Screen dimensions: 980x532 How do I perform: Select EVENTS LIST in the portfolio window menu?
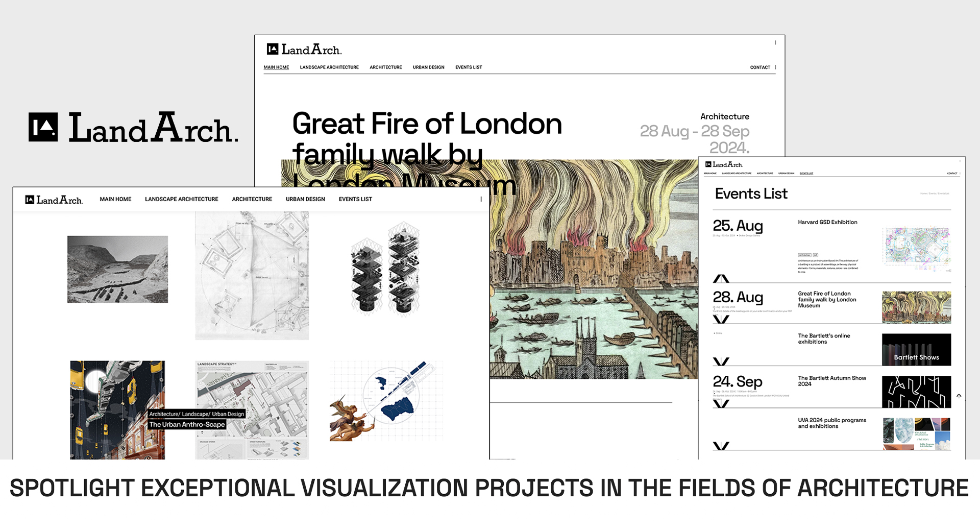coord(355,199)
